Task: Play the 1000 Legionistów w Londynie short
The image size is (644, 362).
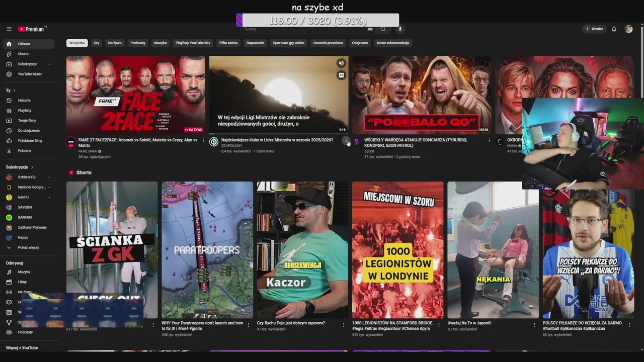Action: pos(398,250)
